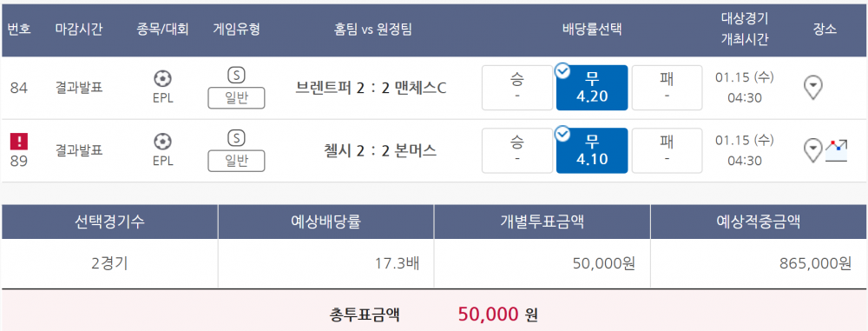Click the S badge icon in match 84 row
Viewport: 868px width, 331px height.
pos(236,75)
